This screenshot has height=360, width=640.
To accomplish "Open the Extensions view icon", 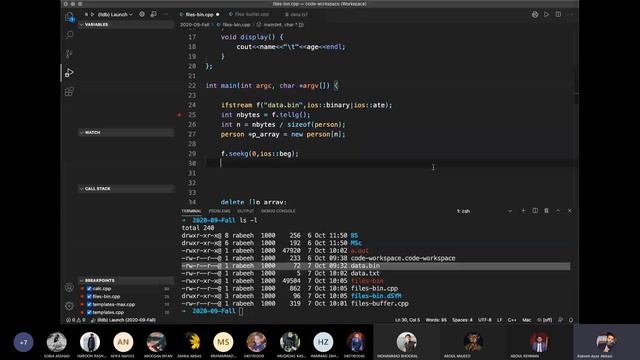I will 69,91.
